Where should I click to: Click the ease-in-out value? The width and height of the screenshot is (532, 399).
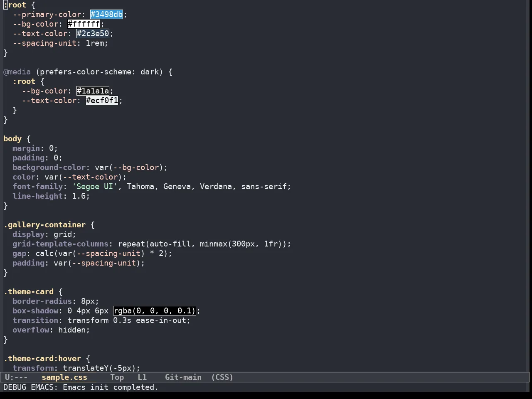tap(161, 320)
